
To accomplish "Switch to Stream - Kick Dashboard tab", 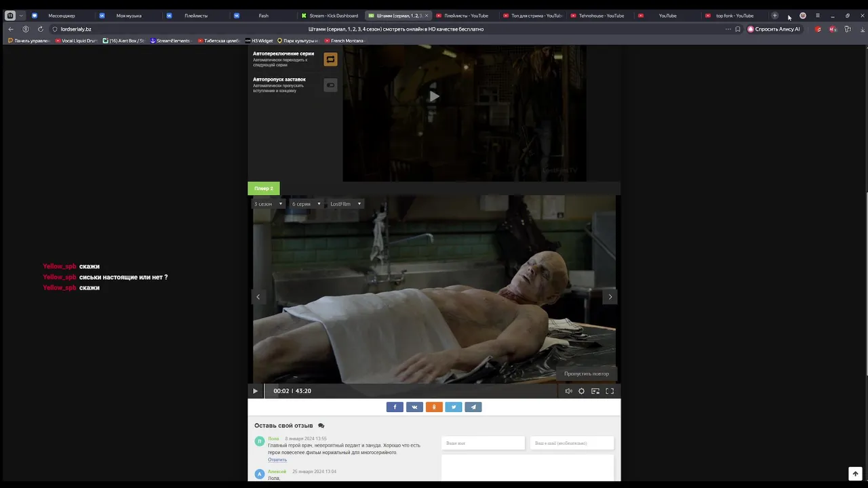I will click(x=330, y=16).
